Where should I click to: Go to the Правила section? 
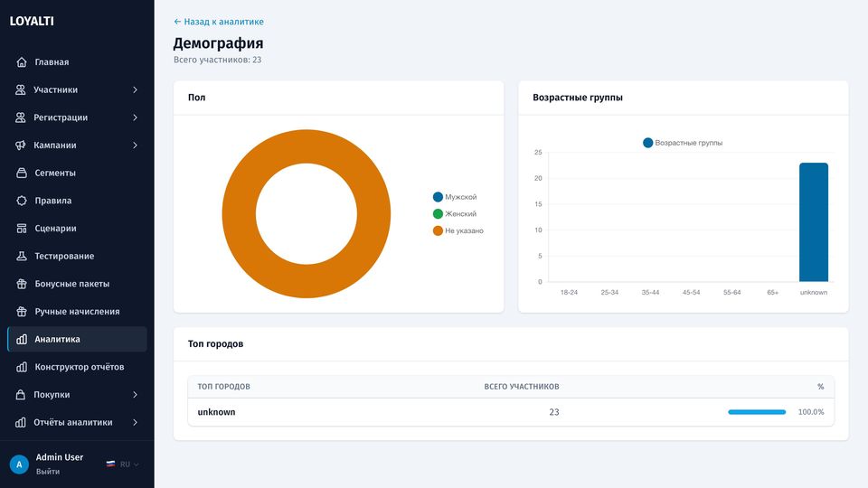[77, 201]
